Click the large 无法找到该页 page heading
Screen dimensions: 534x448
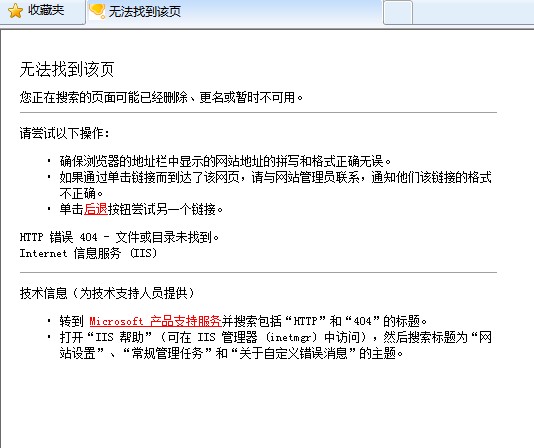[67, 69]
